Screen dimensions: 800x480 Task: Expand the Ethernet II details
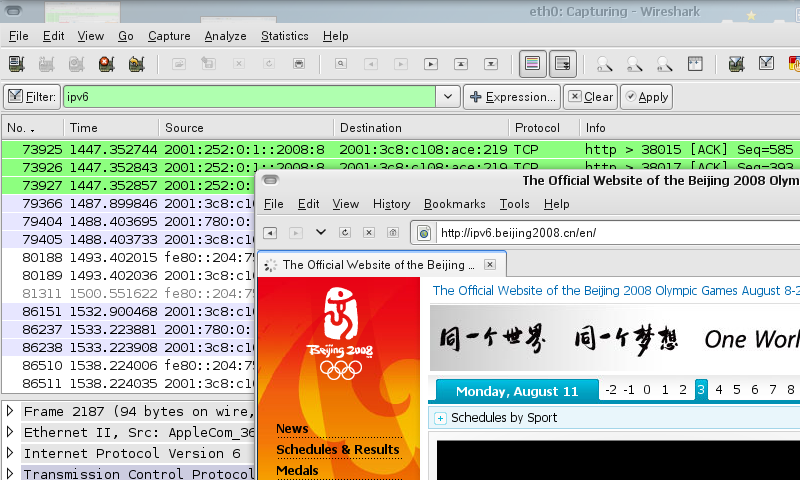tap(10, 432)
